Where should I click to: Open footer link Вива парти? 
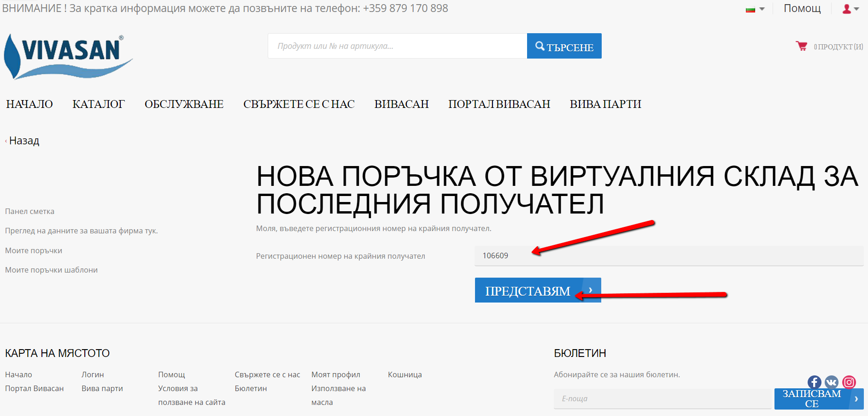point(102,388)
